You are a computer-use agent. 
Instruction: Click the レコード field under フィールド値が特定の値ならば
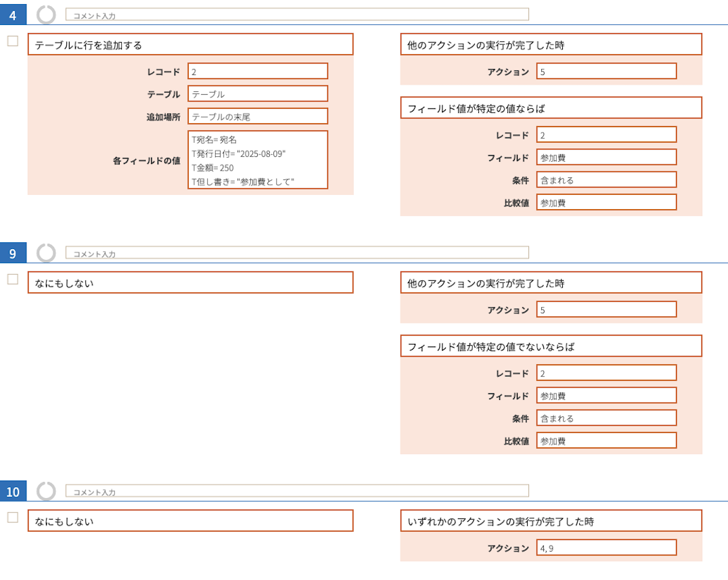point(606,135)
